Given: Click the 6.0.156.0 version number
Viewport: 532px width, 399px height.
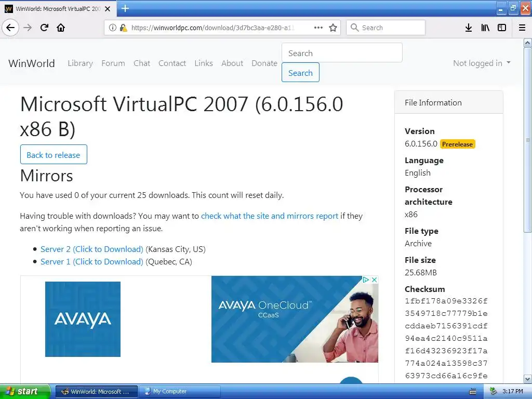Looking at the screenshot, I should (421, 144).
